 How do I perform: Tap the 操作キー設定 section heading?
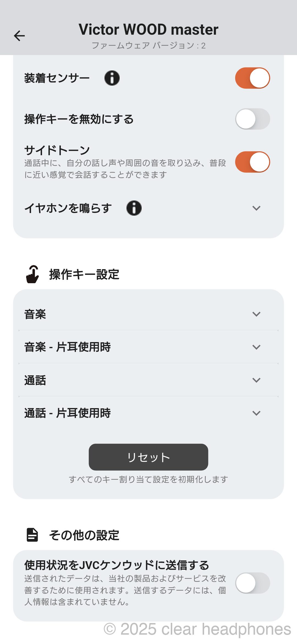coord(84,275)
